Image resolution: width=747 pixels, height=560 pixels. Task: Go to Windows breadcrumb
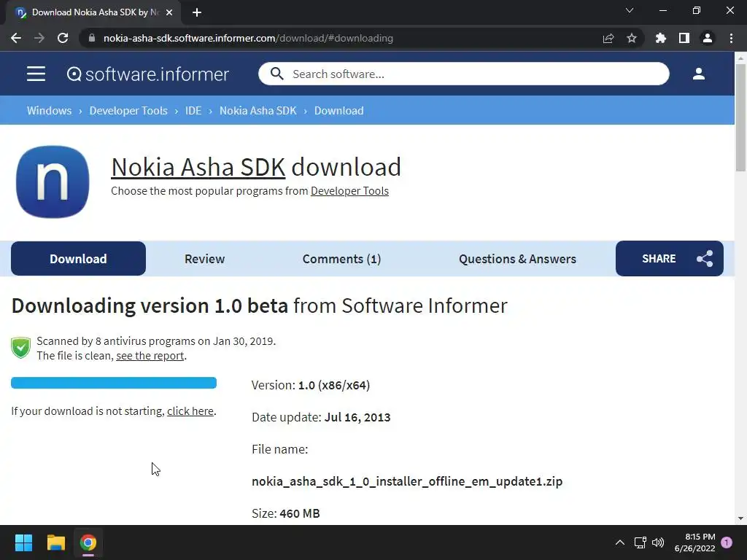[49, 111]
